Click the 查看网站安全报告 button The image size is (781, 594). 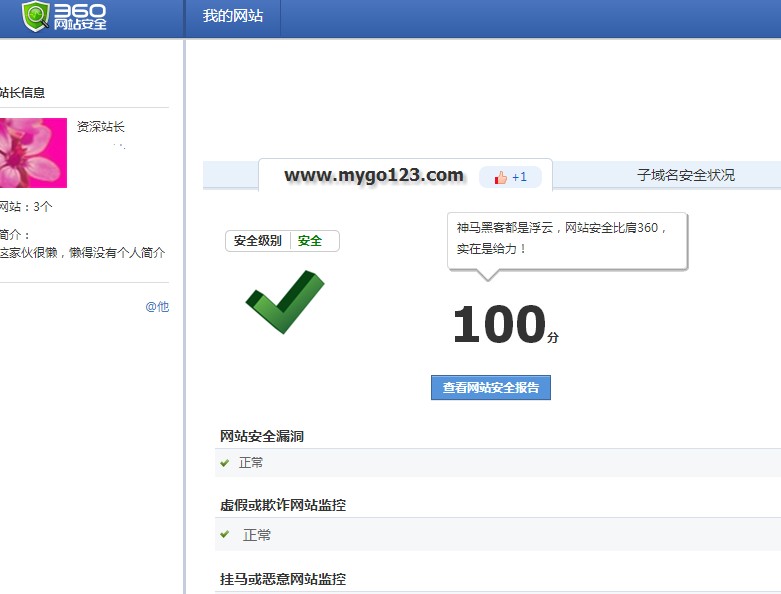pos(491,387)
